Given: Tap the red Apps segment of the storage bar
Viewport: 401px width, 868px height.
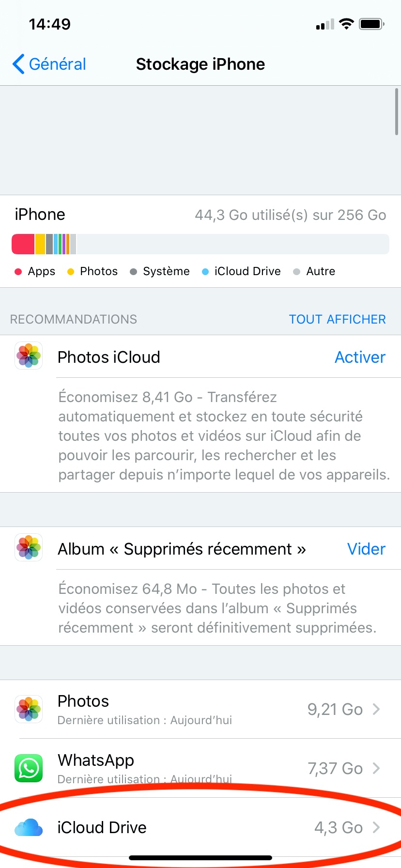Looking at the screenshot, I should point(23,244).
